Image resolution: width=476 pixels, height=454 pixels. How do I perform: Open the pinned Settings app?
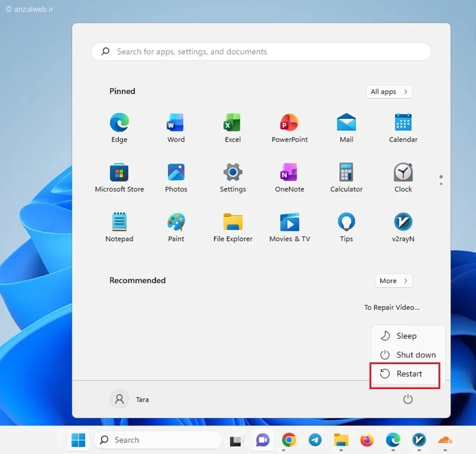233,177
